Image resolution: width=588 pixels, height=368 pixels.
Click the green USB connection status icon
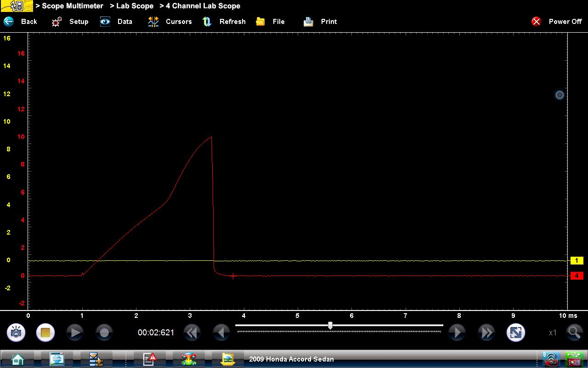click(575, 359)
